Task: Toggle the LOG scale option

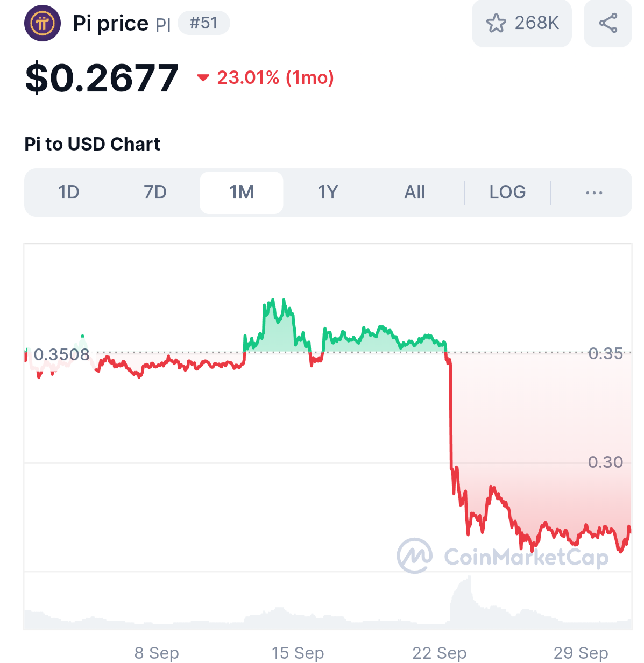Action: (507, 193)
